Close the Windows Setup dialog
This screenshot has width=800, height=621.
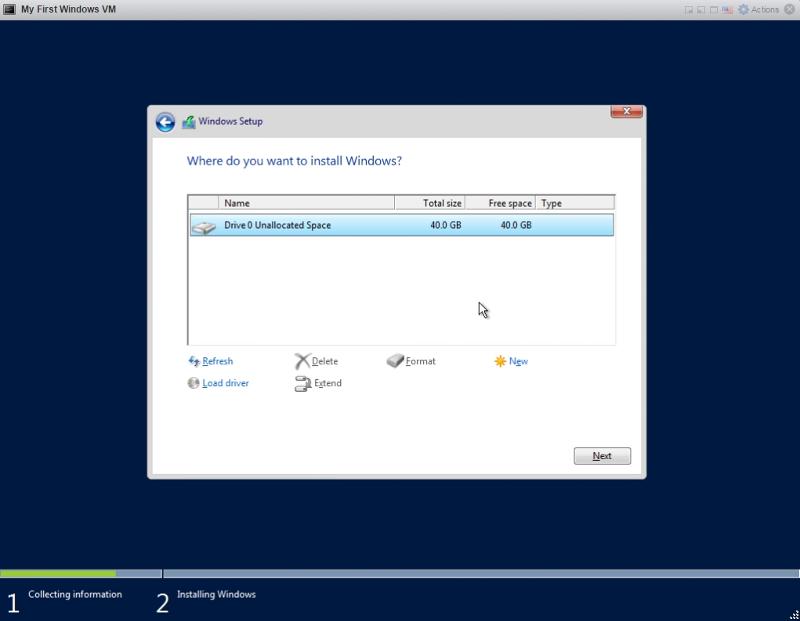tap(627, 111)
